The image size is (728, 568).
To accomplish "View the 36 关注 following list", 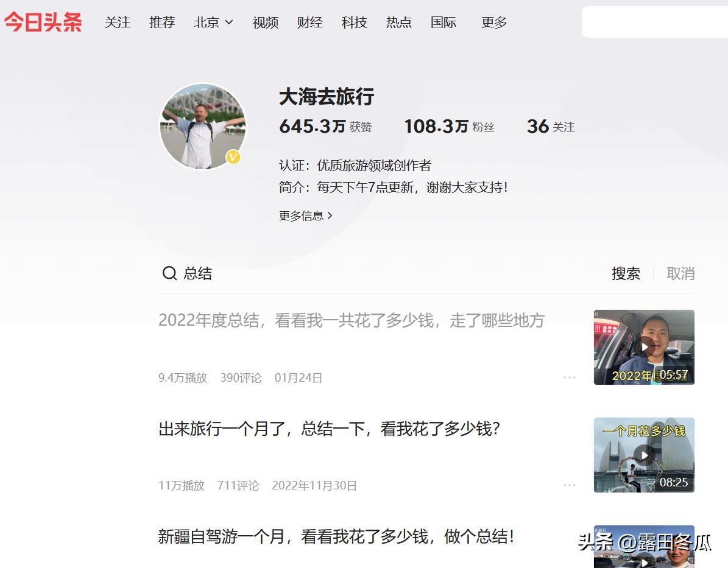I will [x=551, y=126].
